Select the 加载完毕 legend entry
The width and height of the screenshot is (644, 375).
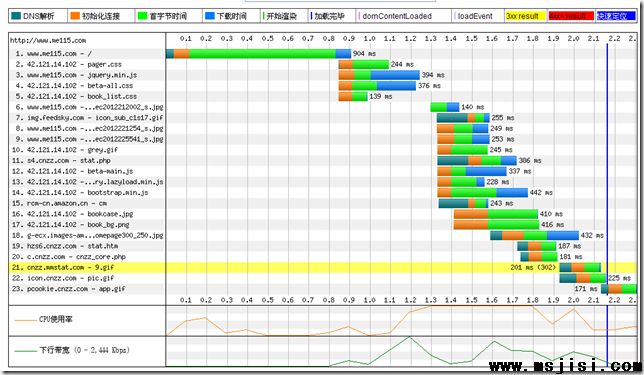point(328,16)
